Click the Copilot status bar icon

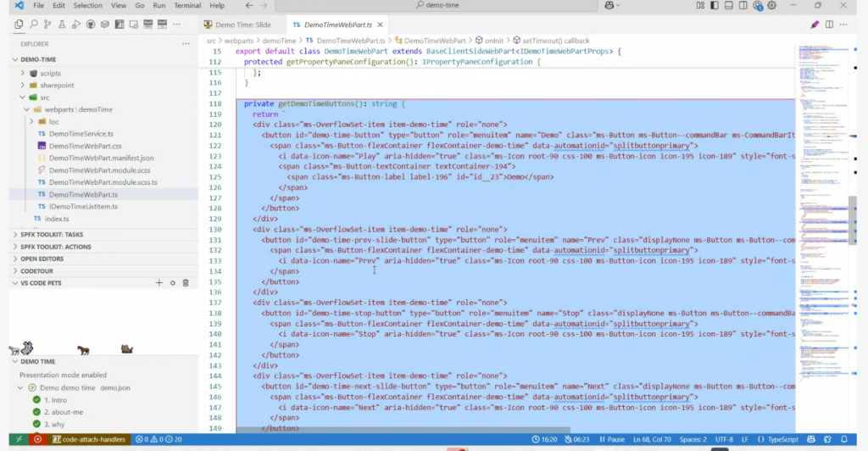[x=811, y=439]
